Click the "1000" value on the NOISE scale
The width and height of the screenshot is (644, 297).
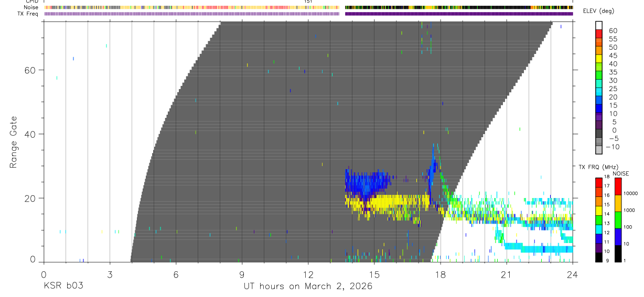630,211
